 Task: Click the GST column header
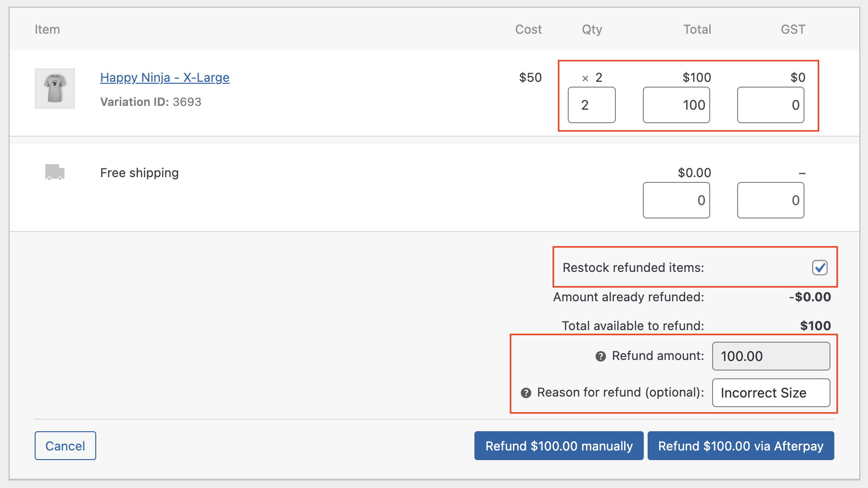coord(792,29)
